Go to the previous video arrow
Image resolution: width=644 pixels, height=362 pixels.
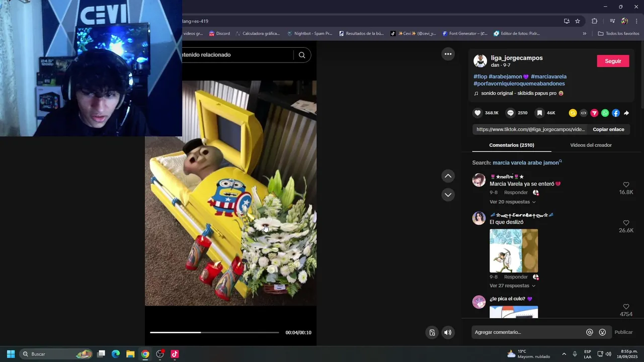click(448, 176)
